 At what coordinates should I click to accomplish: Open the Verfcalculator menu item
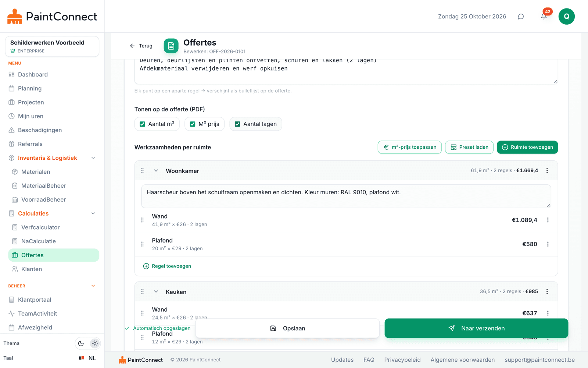coord(54,227)
